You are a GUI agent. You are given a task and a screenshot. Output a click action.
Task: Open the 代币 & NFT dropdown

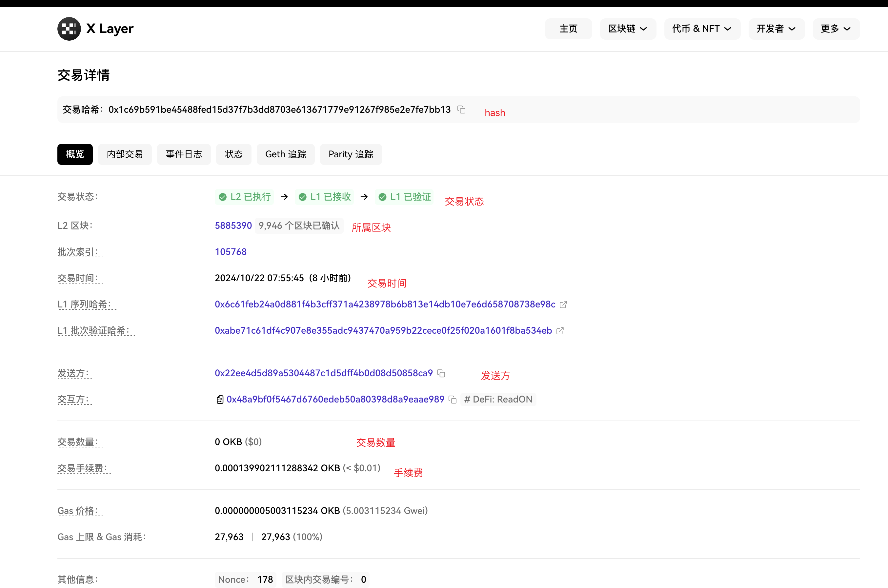(x=702, y=29)
